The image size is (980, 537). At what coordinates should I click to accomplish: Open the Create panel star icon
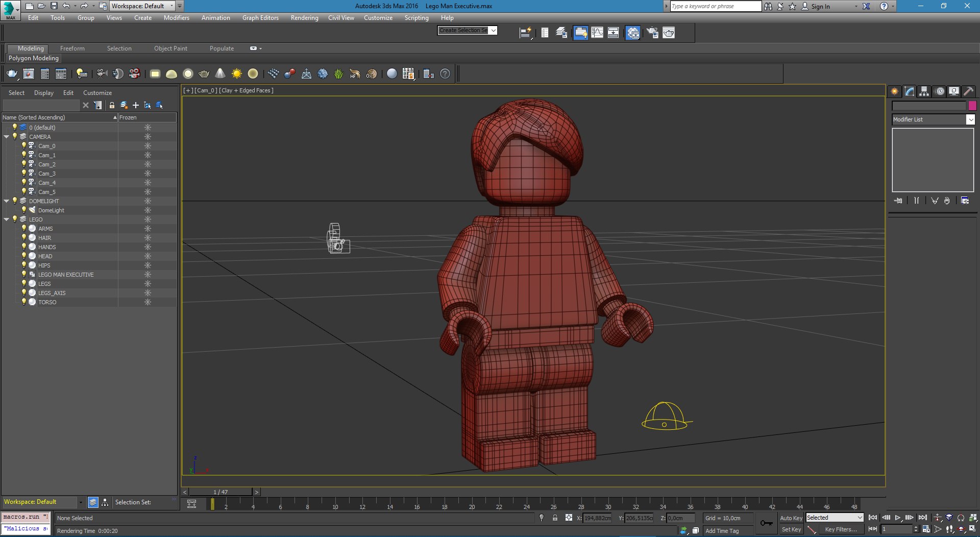pyautogui.click(x=895, y=91)
